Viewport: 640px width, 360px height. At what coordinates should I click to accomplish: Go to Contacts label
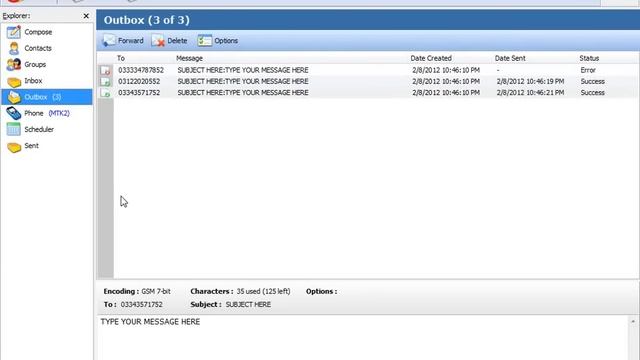pyautogui.click(x=38, y=48)
